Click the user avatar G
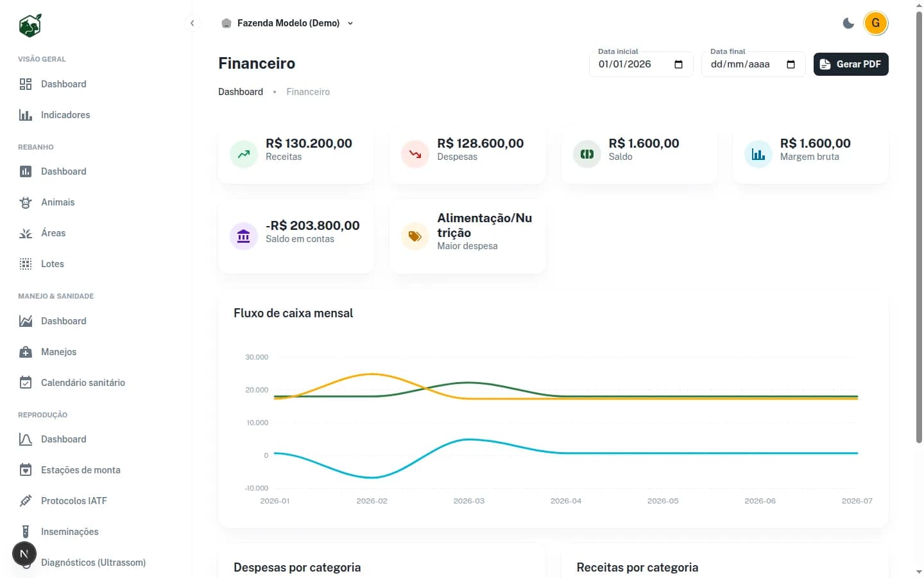924x578 pixels. coord(876,23)
